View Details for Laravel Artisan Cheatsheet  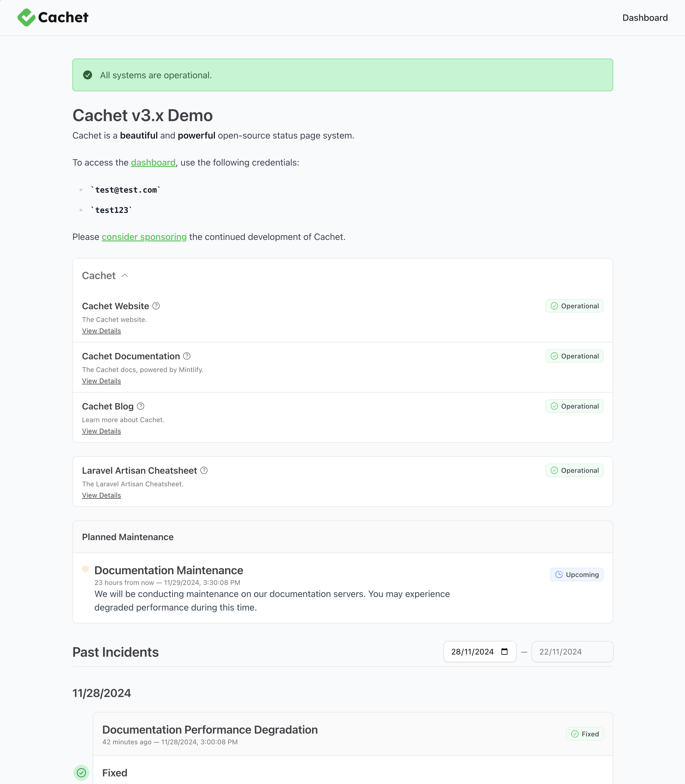pos(101,495)
